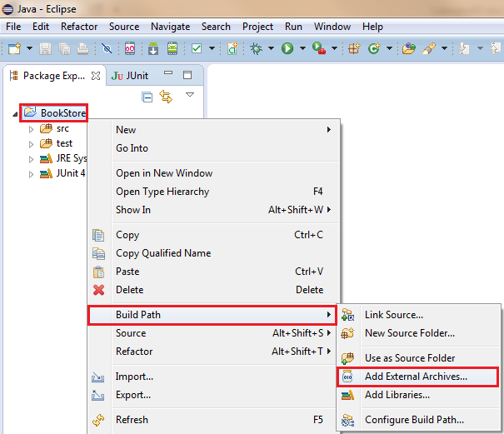Open the Help menu
The image size is (504, 434).
372,27
